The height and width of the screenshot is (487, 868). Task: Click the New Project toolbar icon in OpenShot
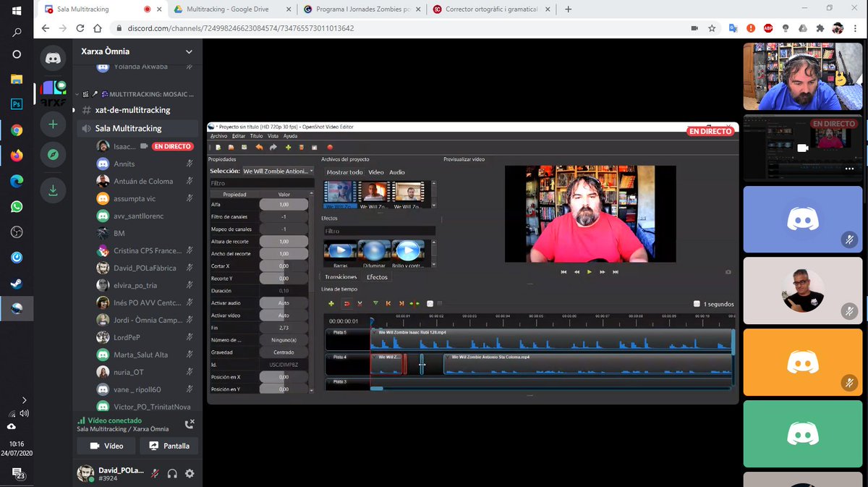[218, 148]
